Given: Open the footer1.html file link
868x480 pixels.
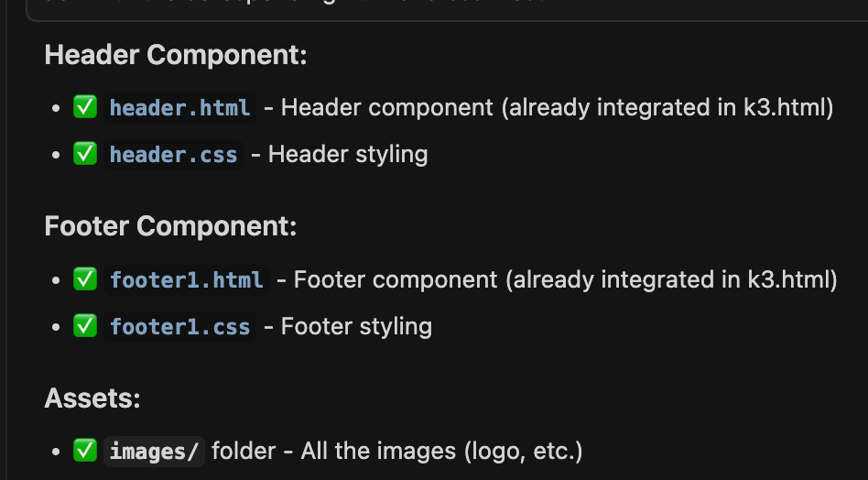Looking at the screenshot, I should click(x=186, y=279).
